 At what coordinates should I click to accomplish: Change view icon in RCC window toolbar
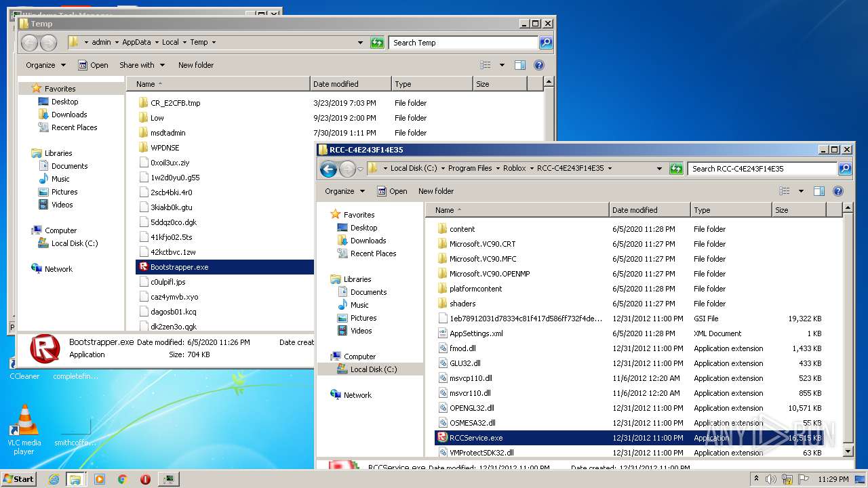point(785,191)
